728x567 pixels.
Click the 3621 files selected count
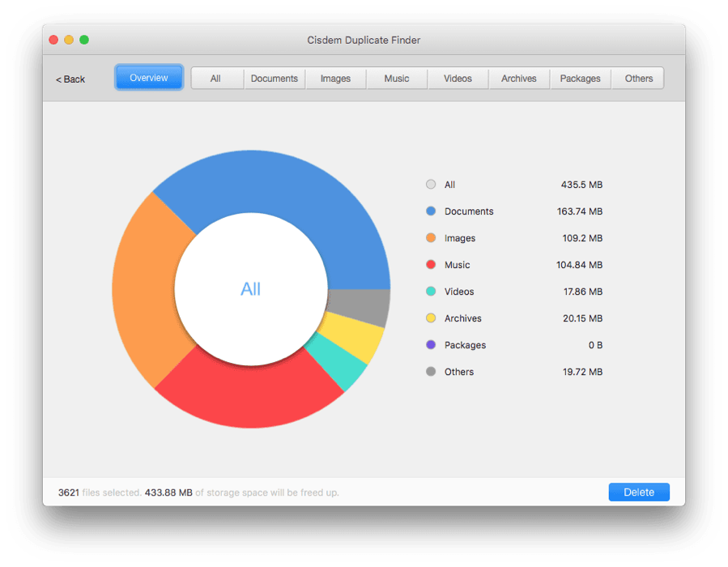click(x=69, y=492)
